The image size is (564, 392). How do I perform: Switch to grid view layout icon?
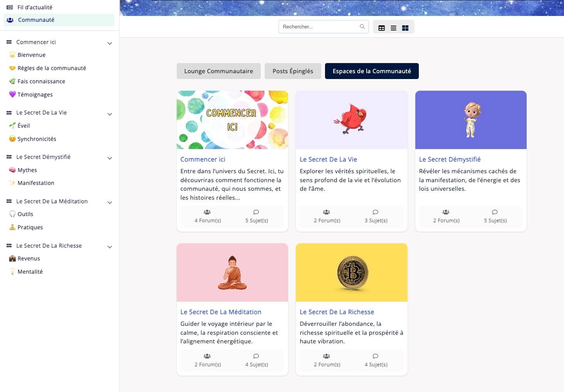405,28
